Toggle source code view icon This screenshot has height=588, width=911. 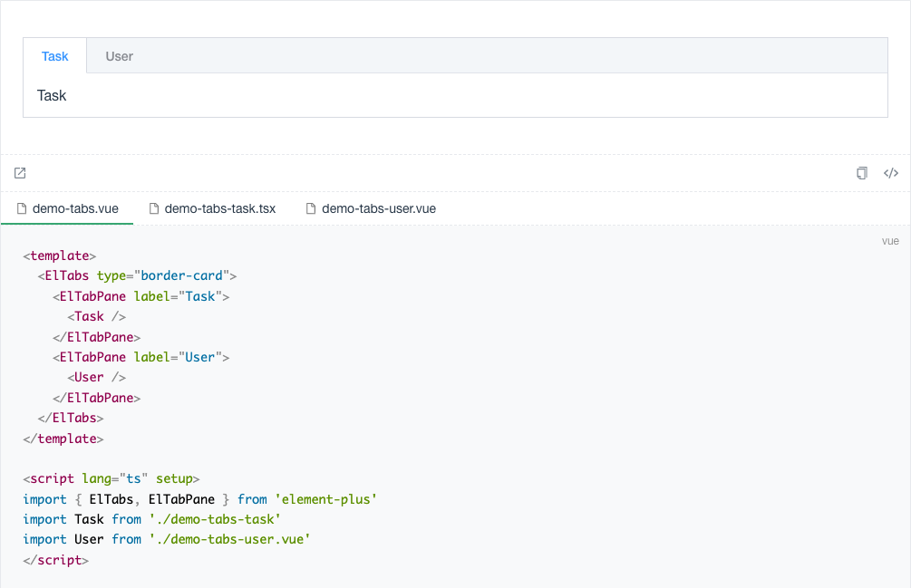[x=891, y=173]
